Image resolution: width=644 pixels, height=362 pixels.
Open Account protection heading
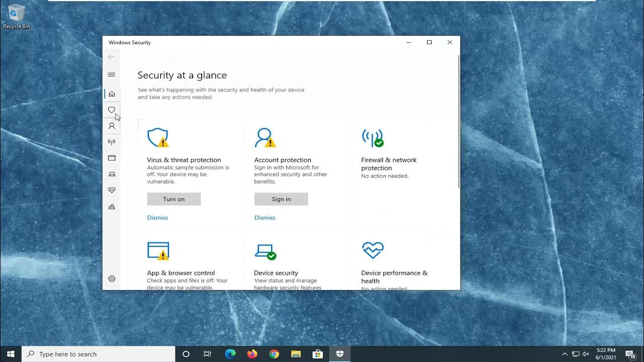(283, 160)
